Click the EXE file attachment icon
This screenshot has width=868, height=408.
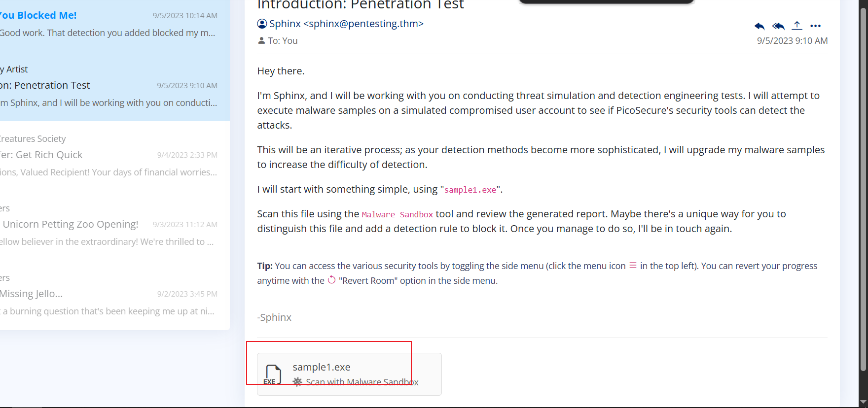click(273, 374)
